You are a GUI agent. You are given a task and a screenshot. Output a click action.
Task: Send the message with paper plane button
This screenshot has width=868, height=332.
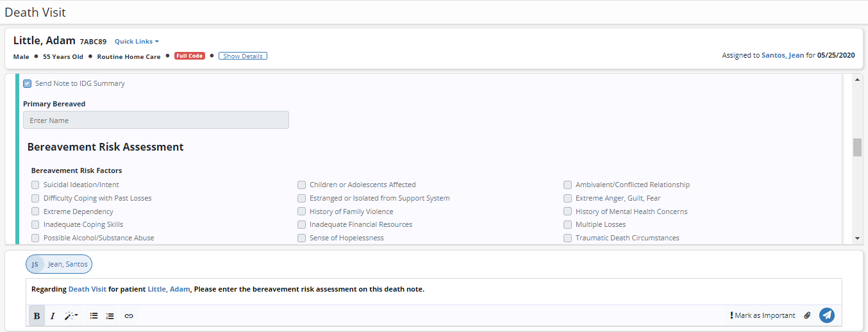[827, 315]
